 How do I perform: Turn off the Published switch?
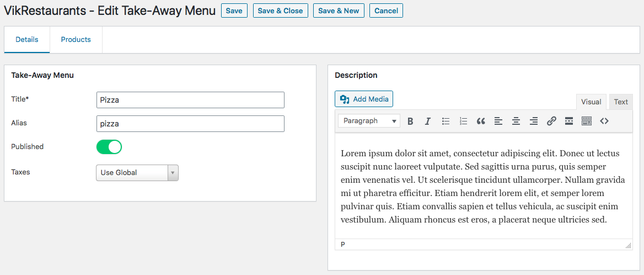pyautogui.click(x=109, y=147)
